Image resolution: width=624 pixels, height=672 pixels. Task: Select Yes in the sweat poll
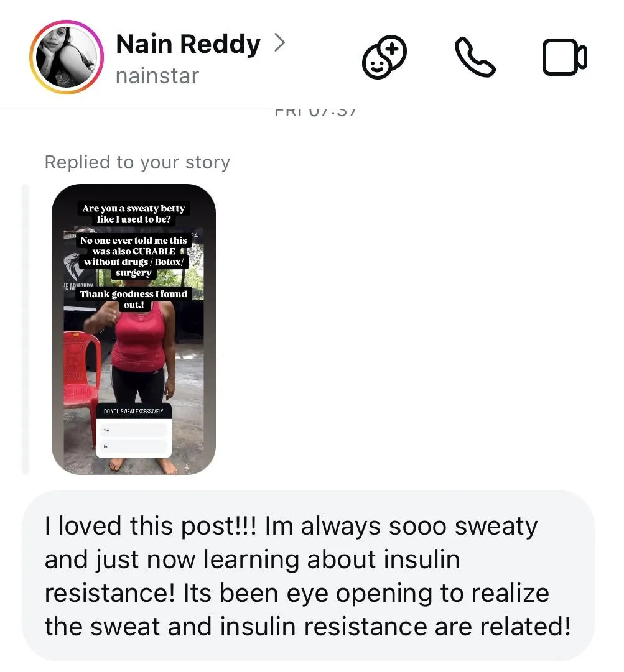click(133, 430)
